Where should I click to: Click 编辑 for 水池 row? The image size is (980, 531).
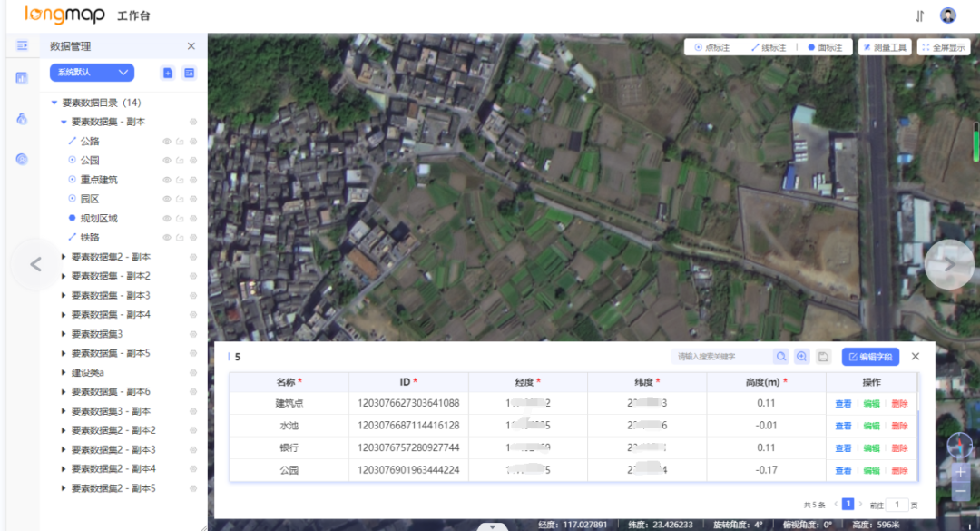pos(871,426)
